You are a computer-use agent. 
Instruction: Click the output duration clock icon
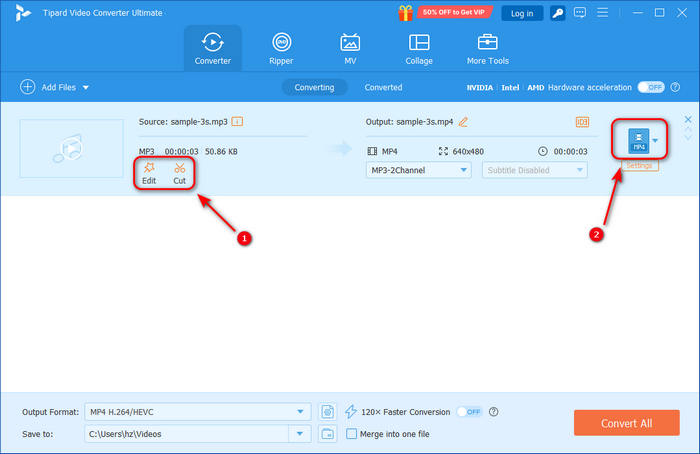point(542,151)
